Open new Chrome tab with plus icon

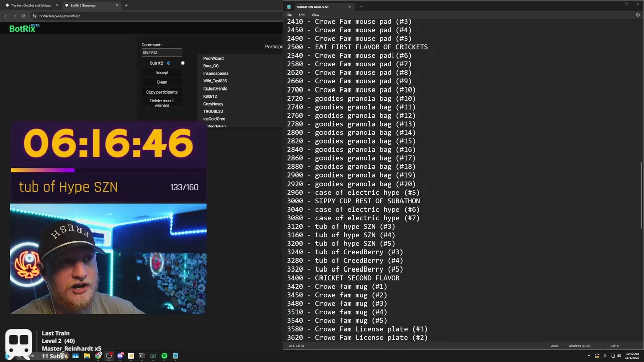pos(126,5)
